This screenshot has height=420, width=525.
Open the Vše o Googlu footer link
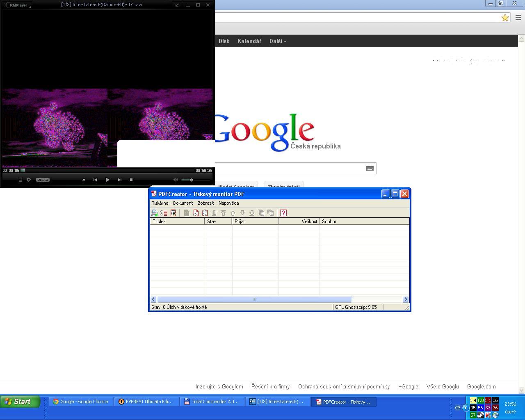[443, 386]
